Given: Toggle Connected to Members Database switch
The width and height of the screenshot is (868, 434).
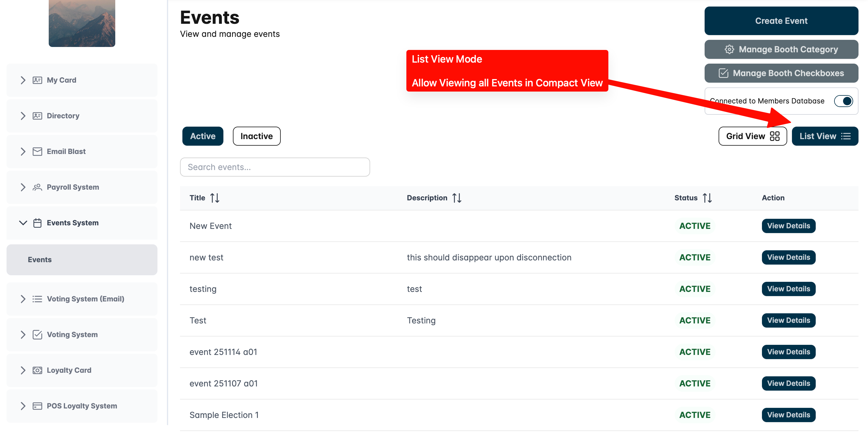Looking at the screenshot, I should click(x=843, y=101).
